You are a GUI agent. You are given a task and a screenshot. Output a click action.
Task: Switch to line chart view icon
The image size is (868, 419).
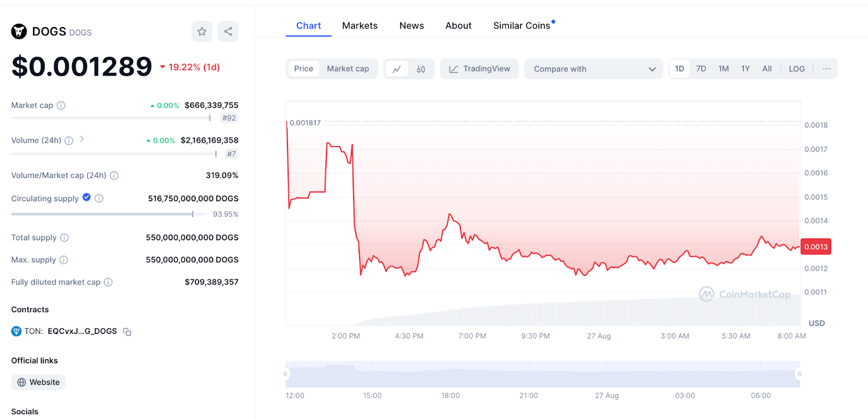(397, 69)
